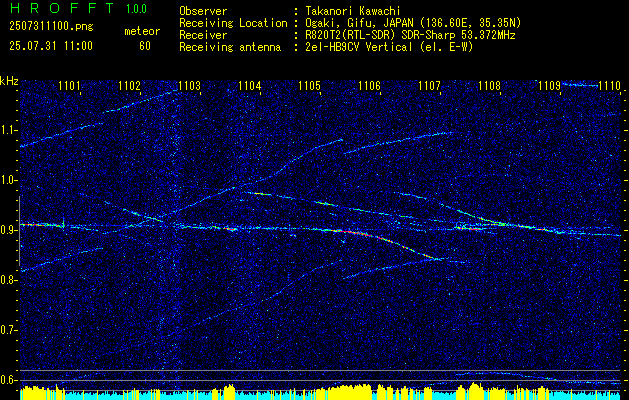The width and height of the screenshot is (629, 400).
Task: Click the "meteor" label
Action: click(x=142, y=31)
